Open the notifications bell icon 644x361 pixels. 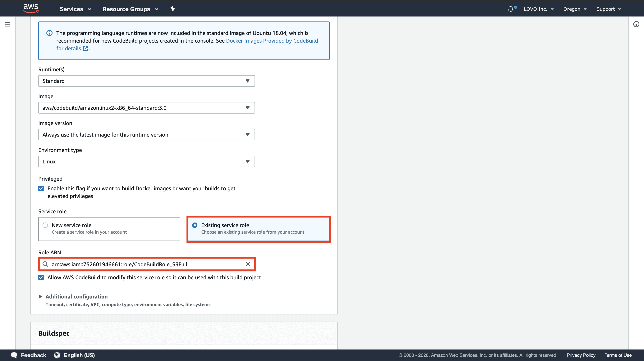pyautogui.click(x=511, y=9)
